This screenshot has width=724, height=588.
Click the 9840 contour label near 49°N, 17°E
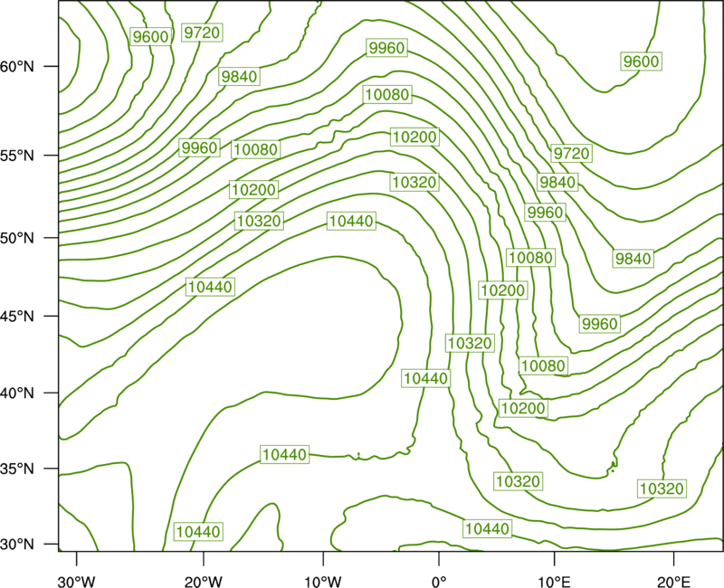633,259
